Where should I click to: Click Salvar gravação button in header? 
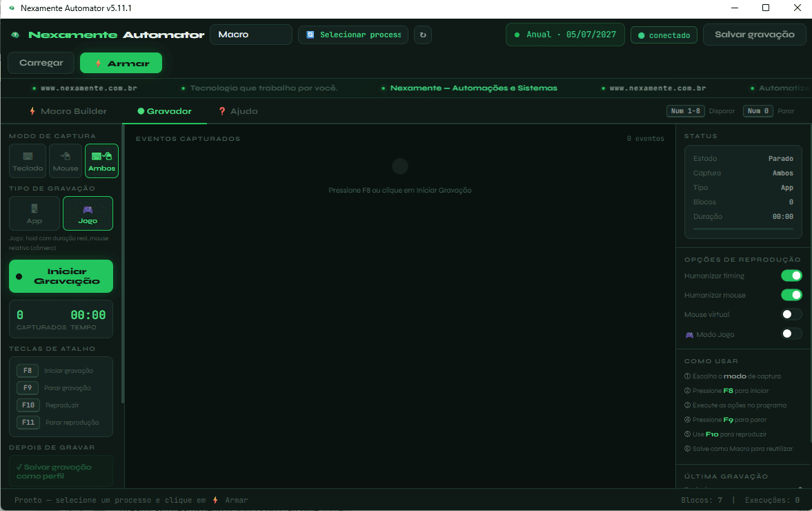(x=754, y=35)
